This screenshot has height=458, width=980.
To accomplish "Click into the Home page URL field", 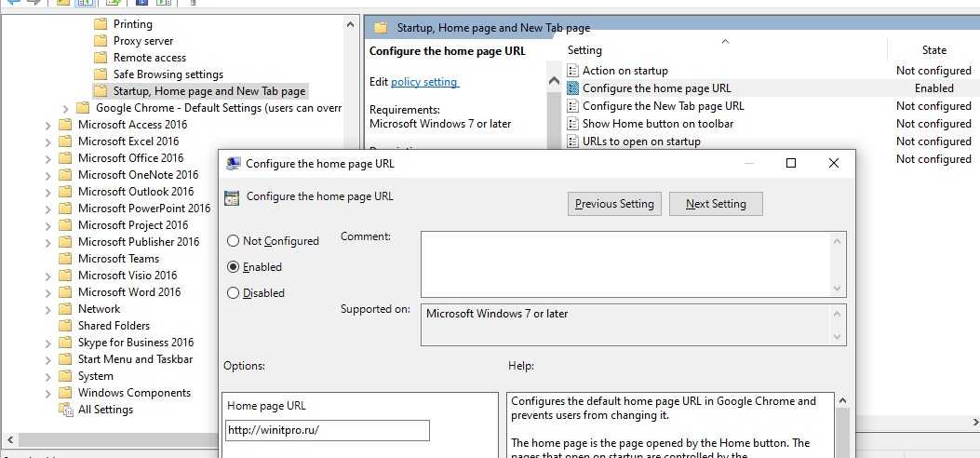I will 327,430.
